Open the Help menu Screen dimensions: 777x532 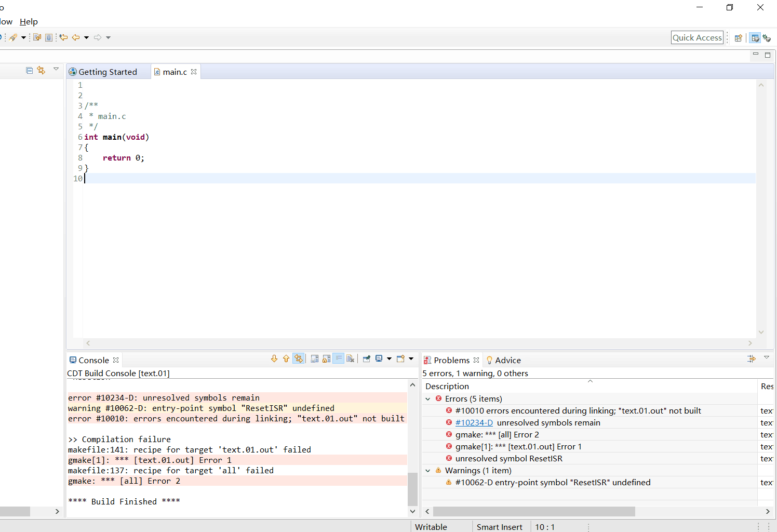click(29, 22)
